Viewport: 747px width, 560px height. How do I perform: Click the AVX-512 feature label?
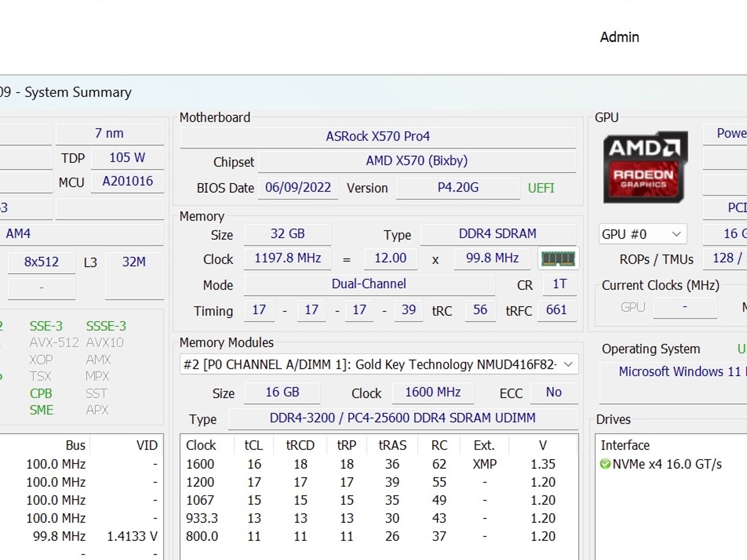tap(54, 343)
